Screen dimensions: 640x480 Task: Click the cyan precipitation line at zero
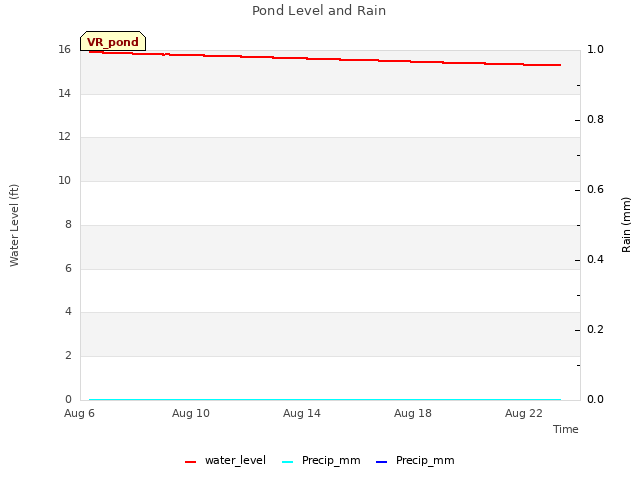click(325, 400)
